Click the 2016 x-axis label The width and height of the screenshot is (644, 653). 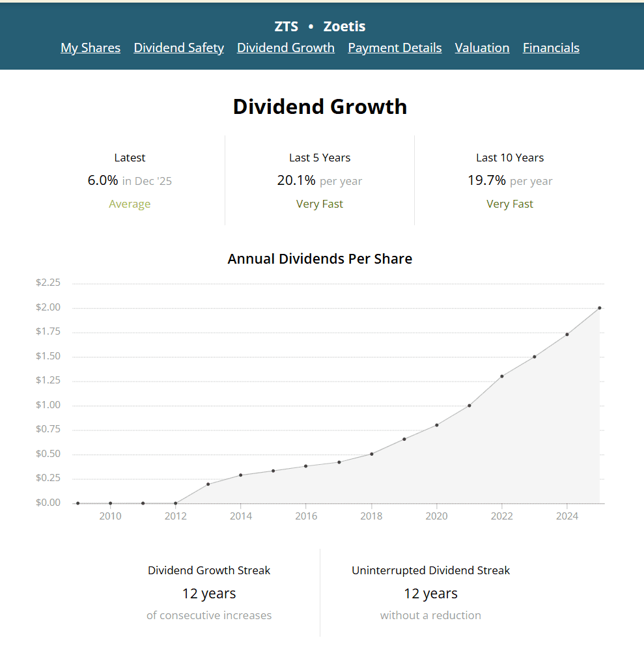306,516
